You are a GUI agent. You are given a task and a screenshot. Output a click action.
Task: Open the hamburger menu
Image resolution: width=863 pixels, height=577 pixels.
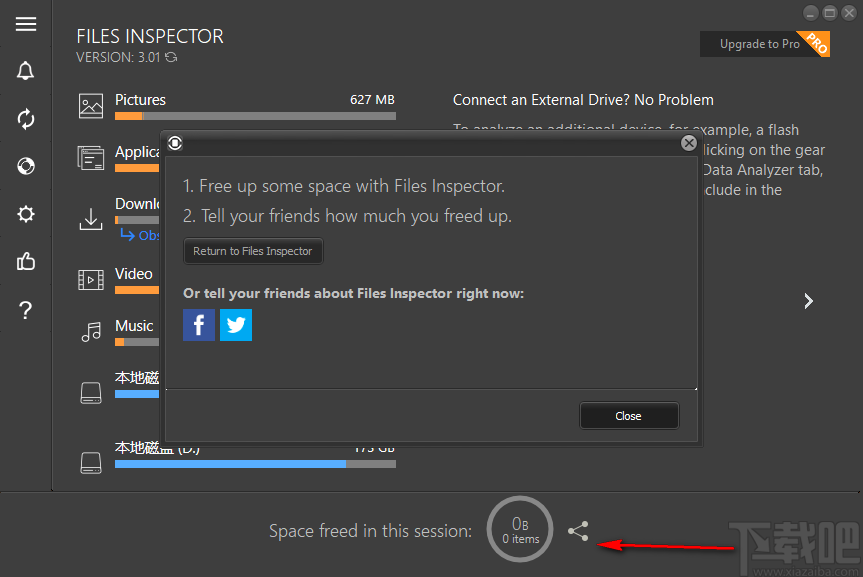click(25, 24)
